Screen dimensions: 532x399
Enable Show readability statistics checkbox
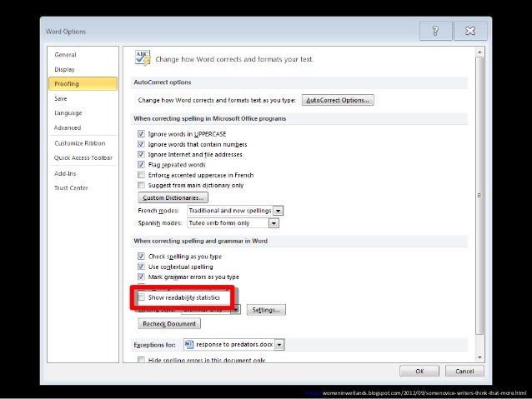(141, 297)
